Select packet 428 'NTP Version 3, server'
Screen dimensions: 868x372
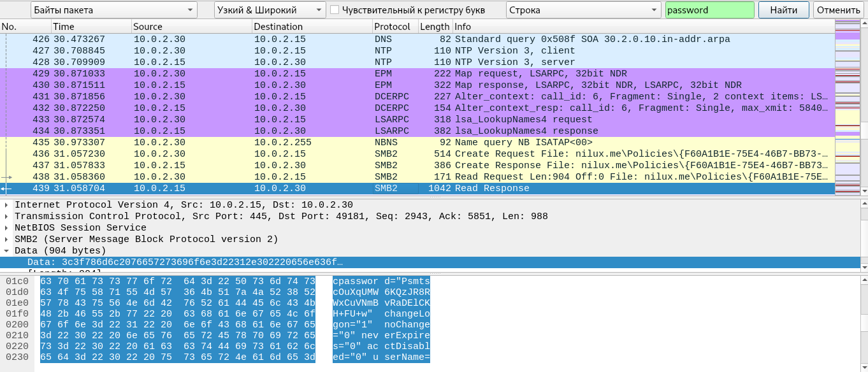click(417, 62)
